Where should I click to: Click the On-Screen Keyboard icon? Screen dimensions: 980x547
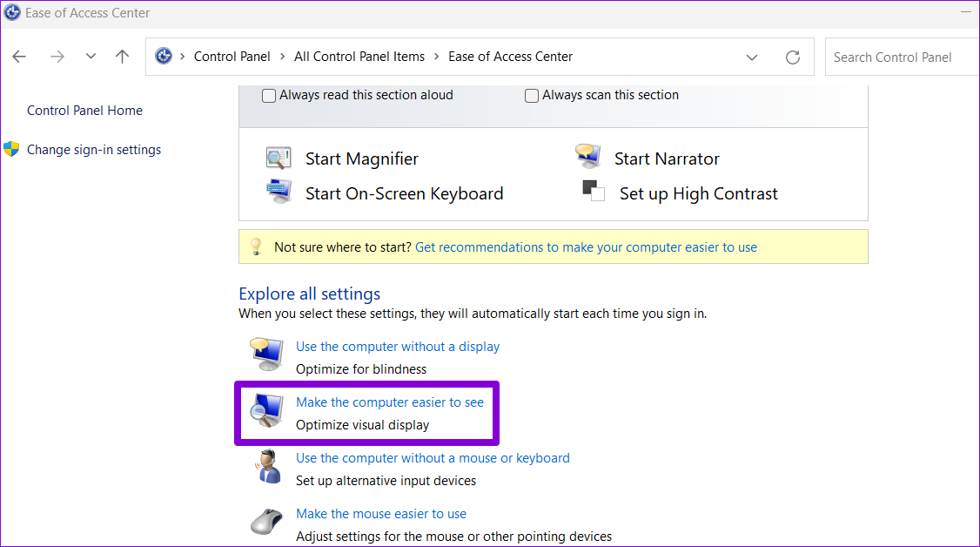coord(279,192)
